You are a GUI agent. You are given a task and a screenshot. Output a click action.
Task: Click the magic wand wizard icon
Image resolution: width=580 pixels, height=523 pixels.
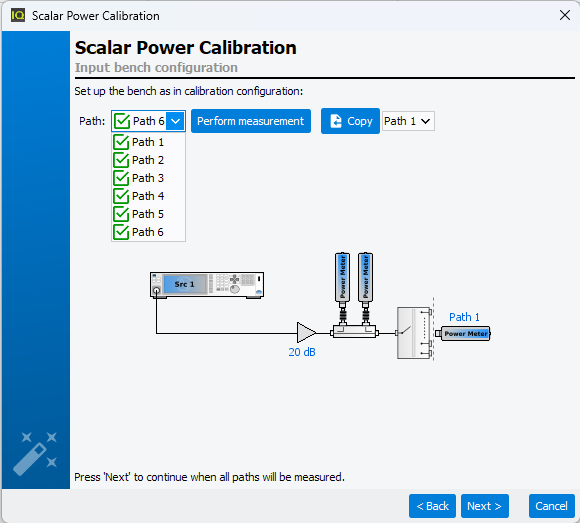click(x=35, y=453)
